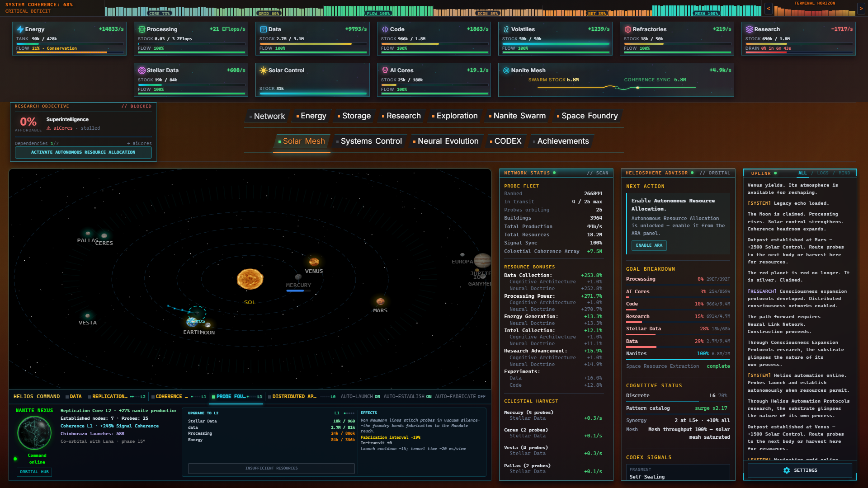Image resolution: width=868 pixels, height=488 pixels.
Task: Click the Energy lightning bolt icon
Action: [20, 29]
